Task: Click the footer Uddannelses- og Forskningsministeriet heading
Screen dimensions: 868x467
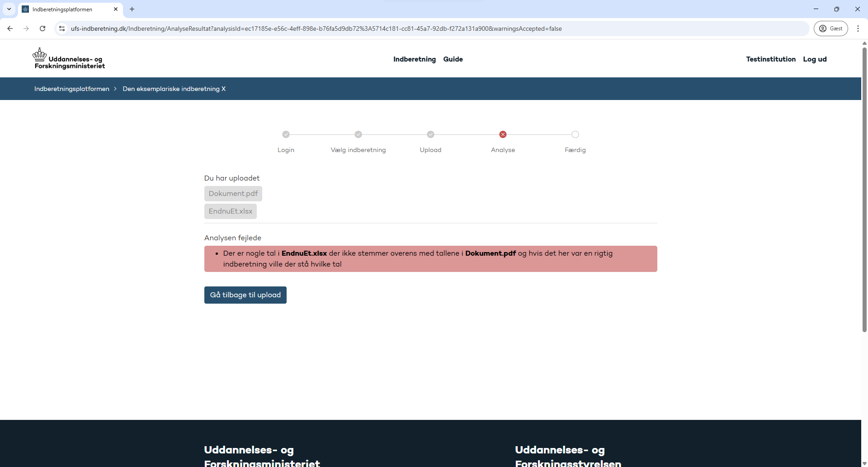Action: 262,456
